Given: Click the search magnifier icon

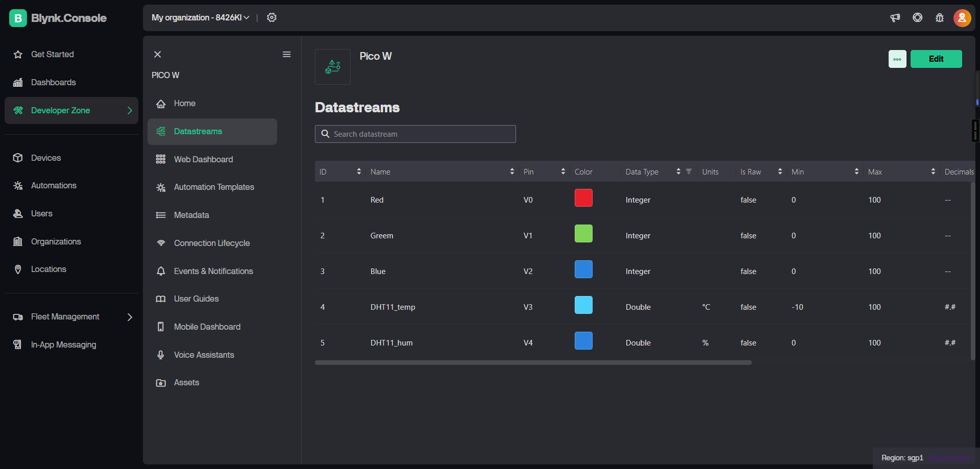Looking at the screenshot, I should click(x=325, y=134).
